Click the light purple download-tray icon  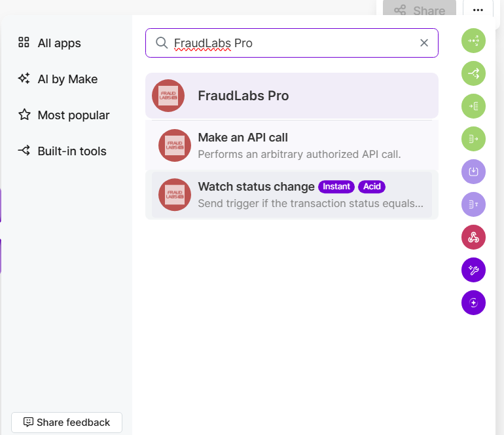point(473,172)
